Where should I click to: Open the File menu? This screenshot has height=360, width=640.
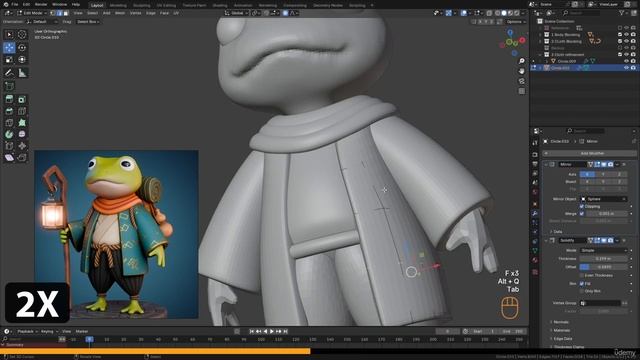(x=15, y=4)
